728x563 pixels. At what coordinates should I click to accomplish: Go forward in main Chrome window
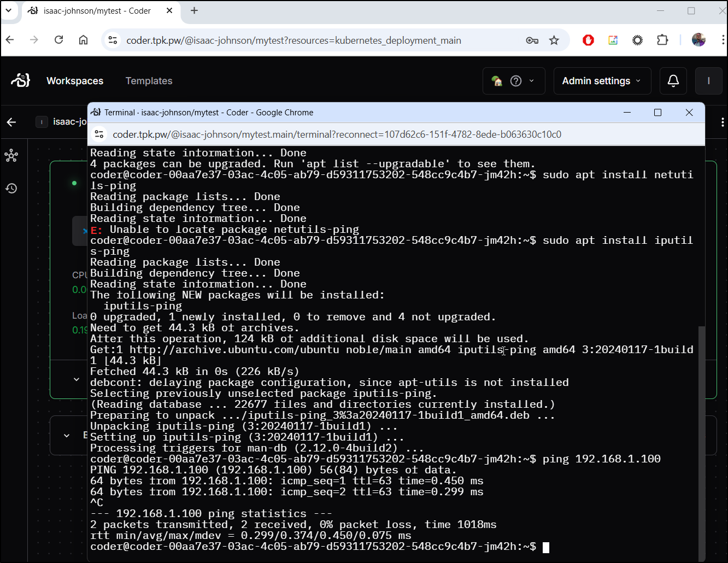click(x=34, y=40)
